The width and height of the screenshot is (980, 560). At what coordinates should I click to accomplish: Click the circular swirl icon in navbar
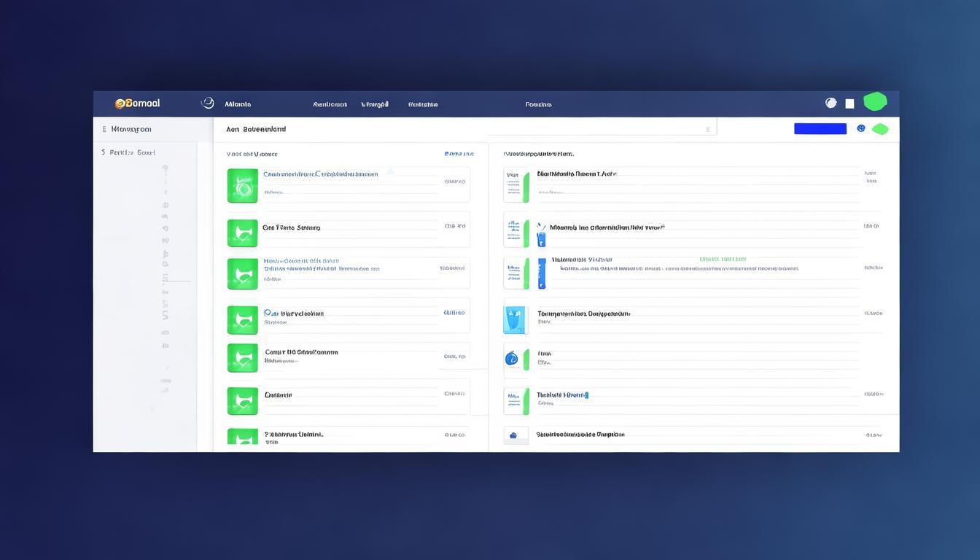tap(208, 104)
